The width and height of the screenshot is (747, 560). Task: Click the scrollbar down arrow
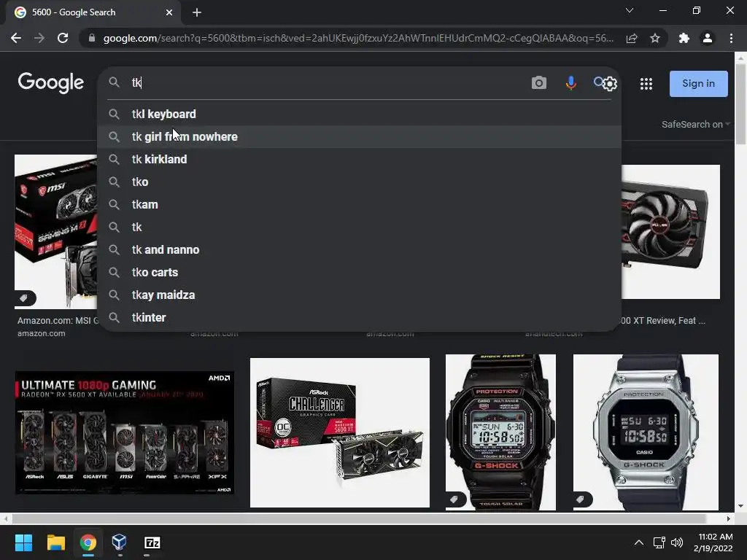(x=740, y=506)
